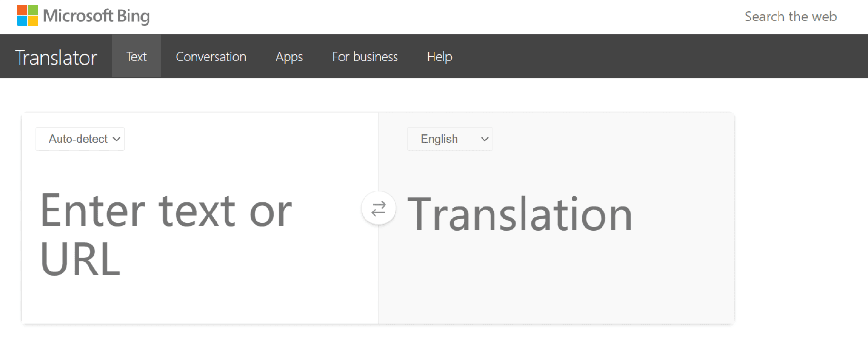Click the Microsoft four-color logo icon

[x=27, y=16]
